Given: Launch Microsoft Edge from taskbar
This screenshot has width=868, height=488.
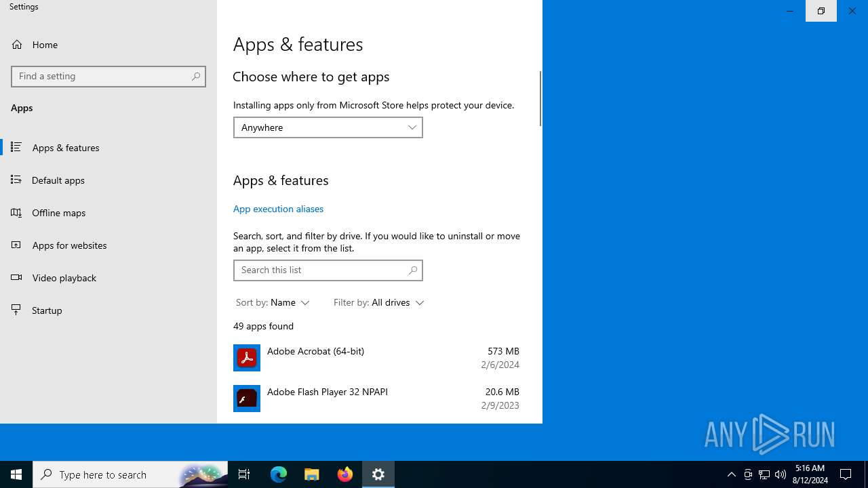Looking at the screenshot, I should [x=279, y=474].
